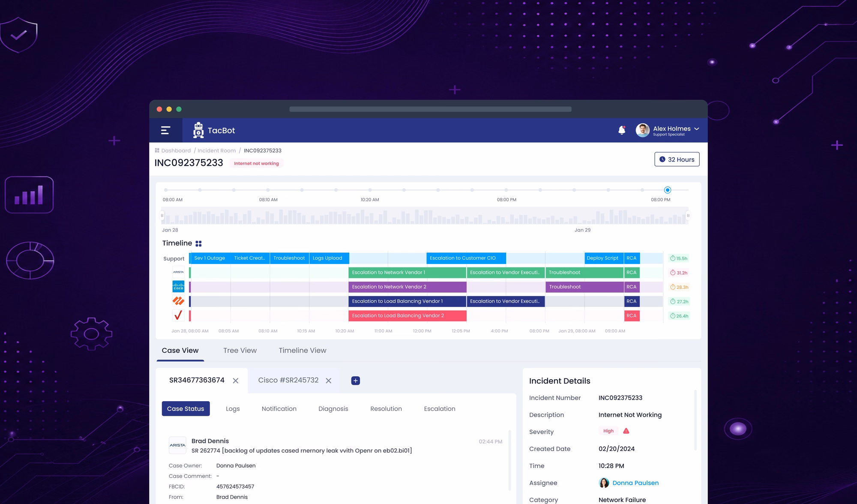Open notifications bell
The width and height of the screenshot is (857, 504).
[x=622, y=130]
